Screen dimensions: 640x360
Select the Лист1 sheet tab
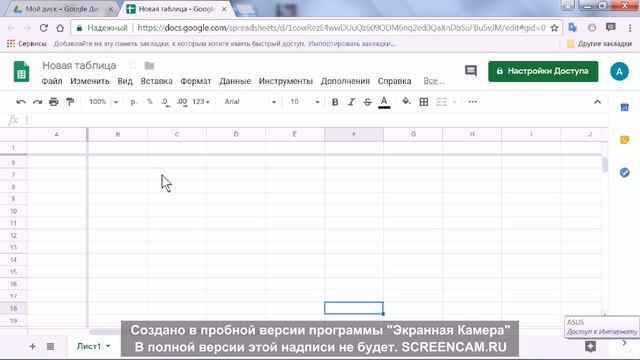coord(89,346)
